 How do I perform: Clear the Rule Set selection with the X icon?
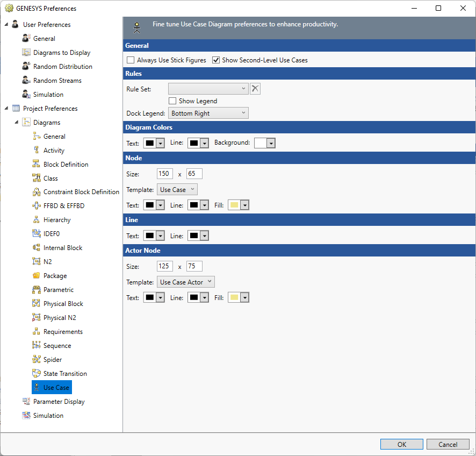tap(255, 88)
